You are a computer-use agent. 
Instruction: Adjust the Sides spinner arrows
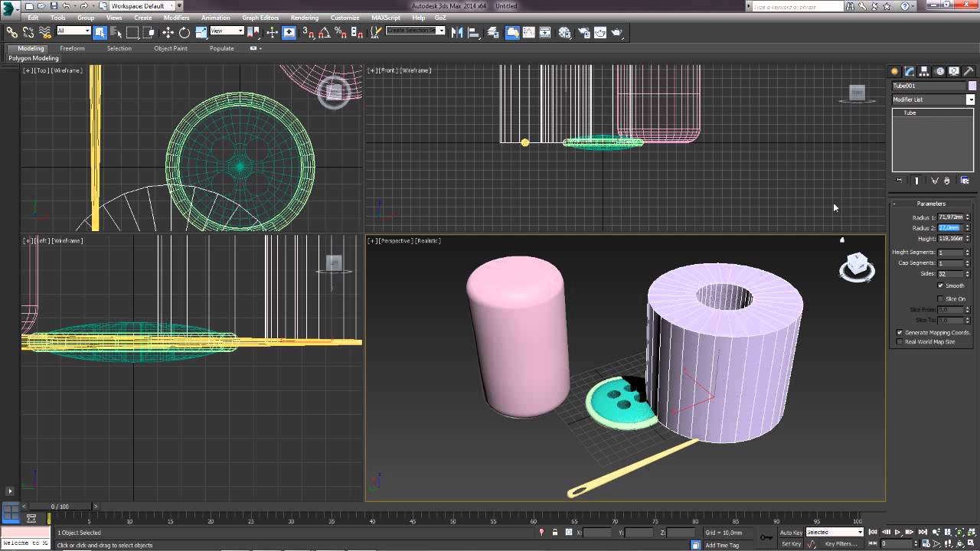pos(968,274)
